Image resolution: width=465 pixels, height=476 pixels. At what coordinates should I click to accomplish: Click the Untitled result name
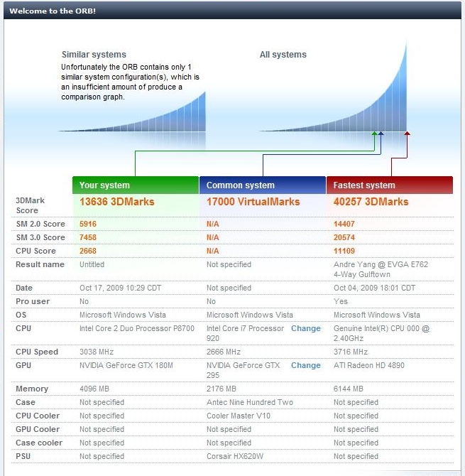tap(92, 264)
